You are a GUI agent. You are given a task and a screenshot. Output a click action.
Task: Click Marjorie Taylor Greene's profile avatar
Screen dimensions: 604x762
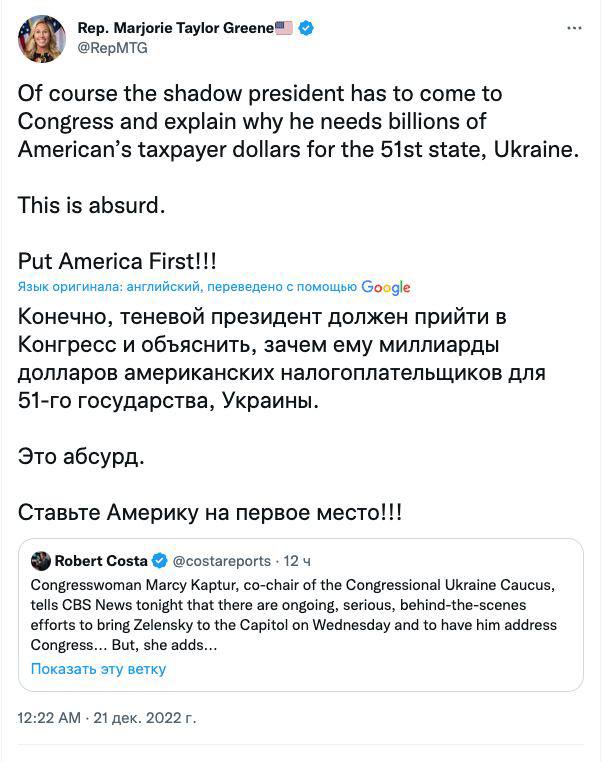[42, 39]
